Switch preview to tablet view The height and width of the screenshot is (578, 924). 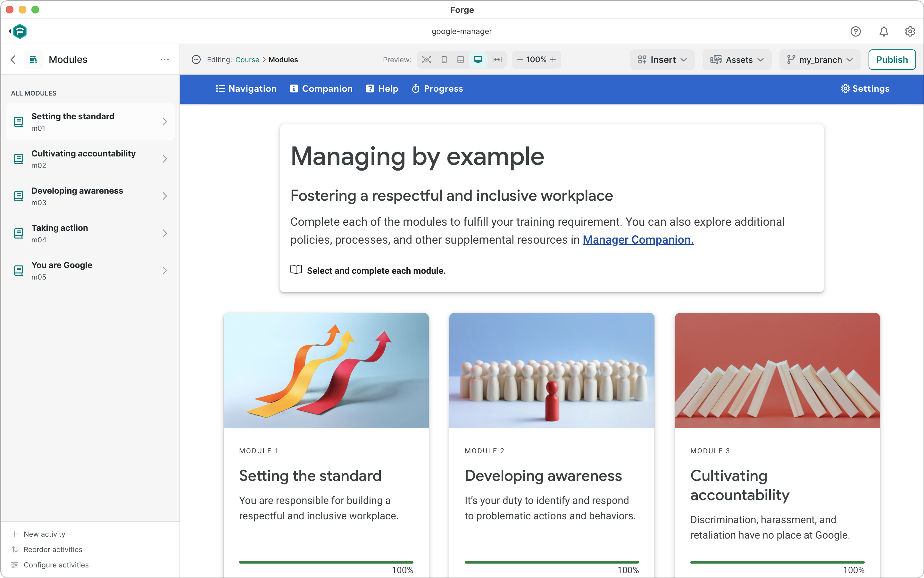461,60
